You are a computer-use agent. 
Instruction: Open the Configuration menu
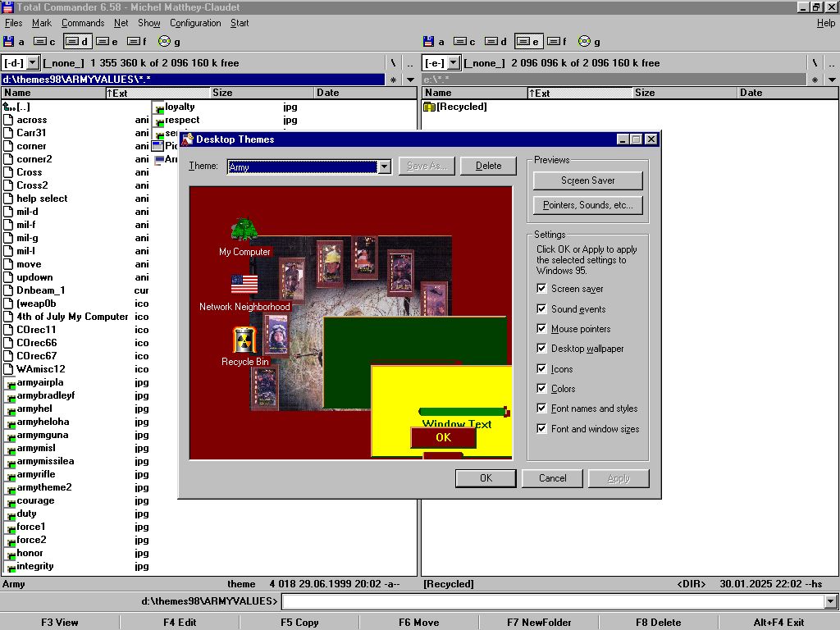point(195,23)
